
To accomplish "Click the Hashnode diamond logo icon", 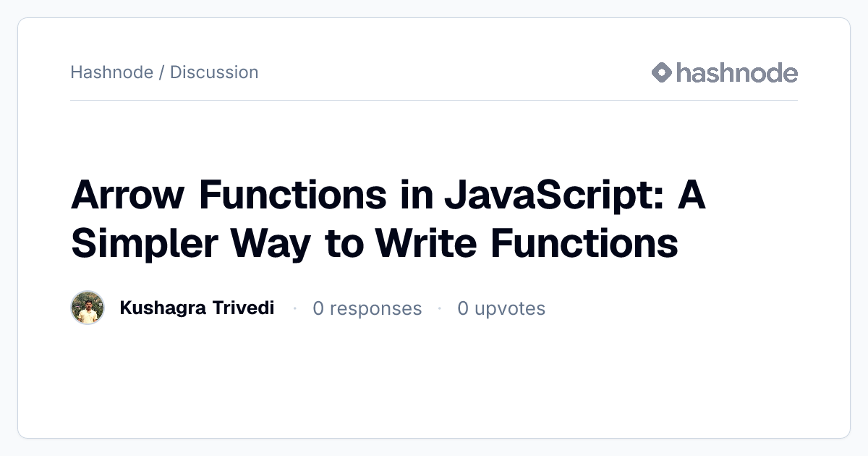I will coord(662,72).
